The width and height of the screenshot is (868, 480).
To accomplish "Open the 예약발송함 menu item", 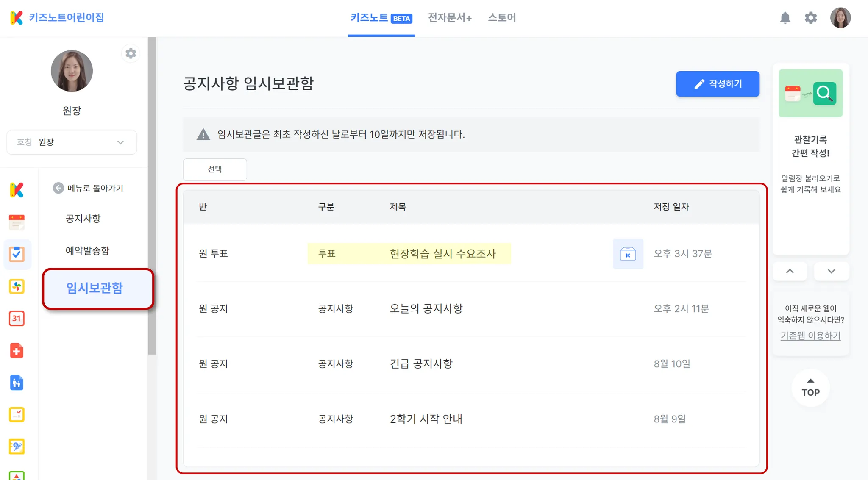I will [87, 250].
